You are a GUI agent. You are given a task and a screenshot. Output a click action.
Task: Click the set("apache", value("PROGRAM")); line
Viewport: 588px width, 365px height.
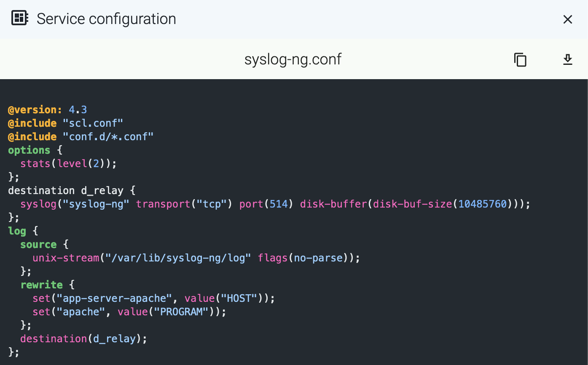(x=129, y=312)
